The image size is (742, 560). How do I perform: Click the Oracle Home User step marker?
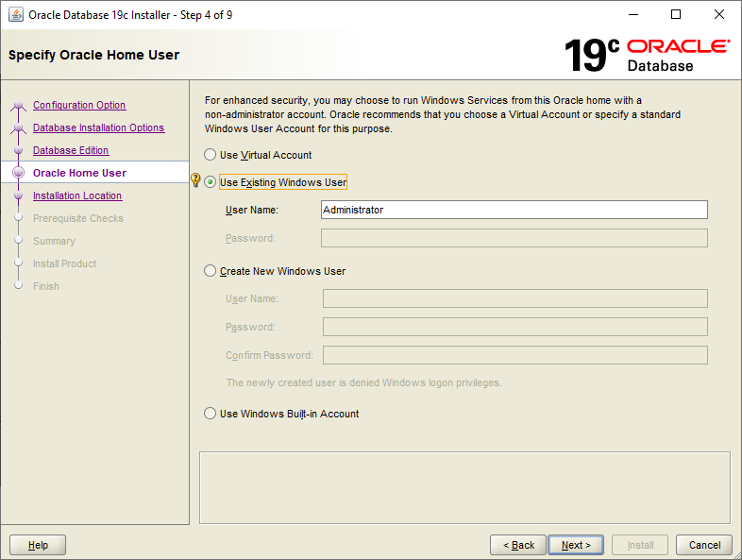pos(19,173)
